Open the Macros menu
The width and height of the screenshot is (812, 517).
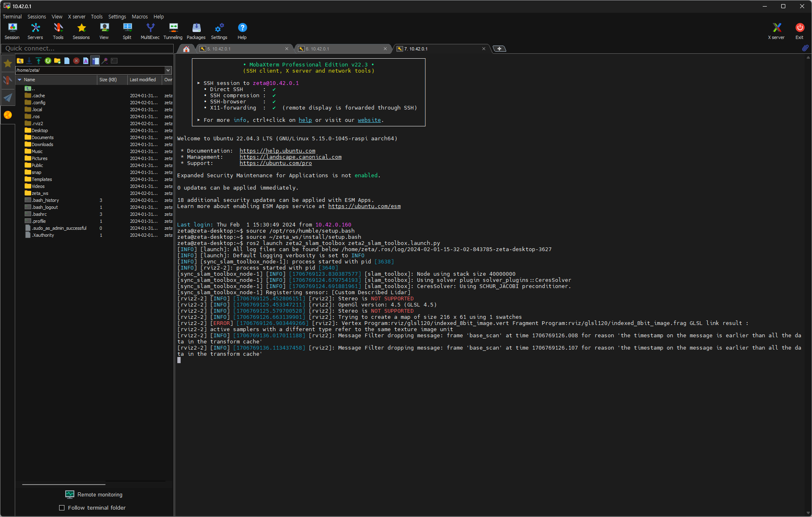click(140, 16)
